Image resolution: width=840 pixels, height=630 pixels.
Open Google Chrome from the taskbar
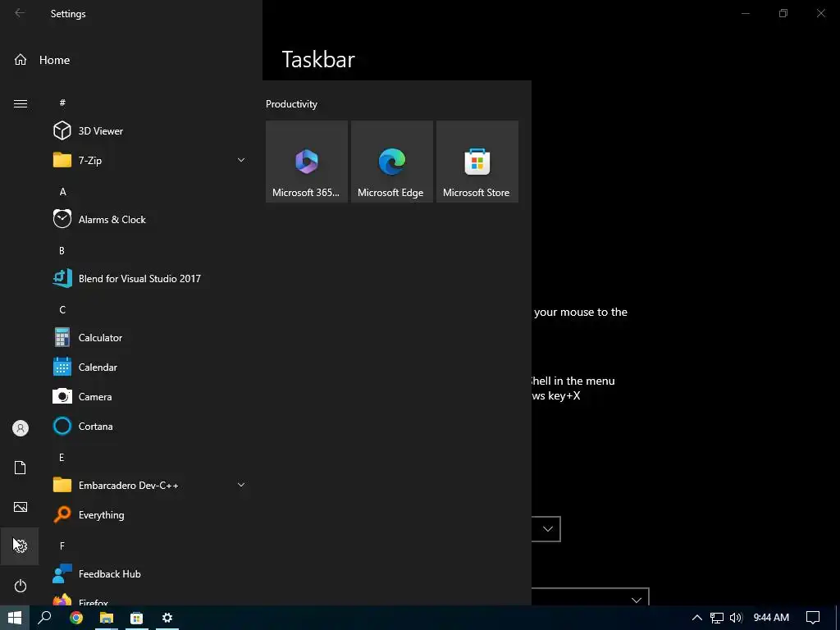[76, 618]
